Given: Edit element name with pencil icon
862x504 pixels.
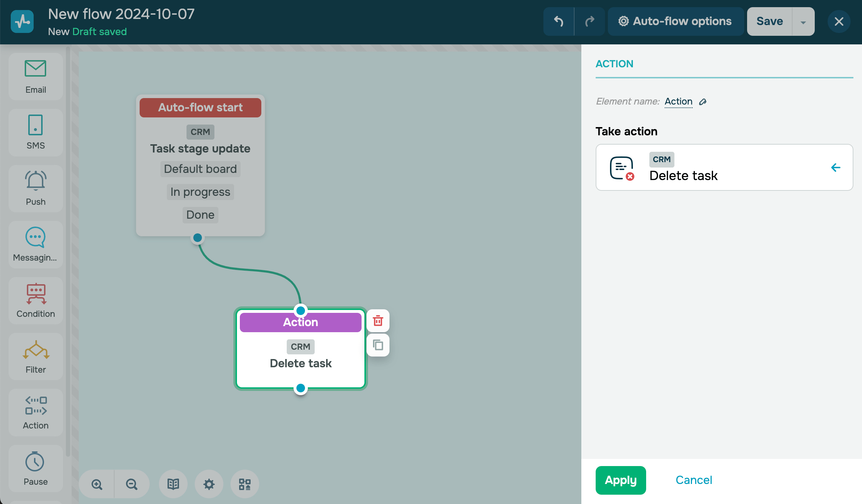Looking at the screenshot, I should pos(703,102).
